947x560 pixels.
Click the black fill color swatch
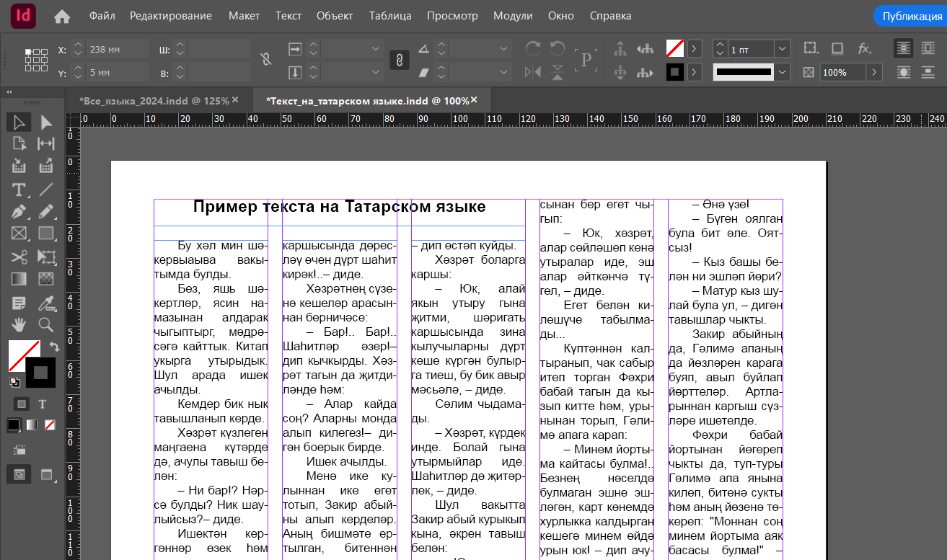coord(14,425)
